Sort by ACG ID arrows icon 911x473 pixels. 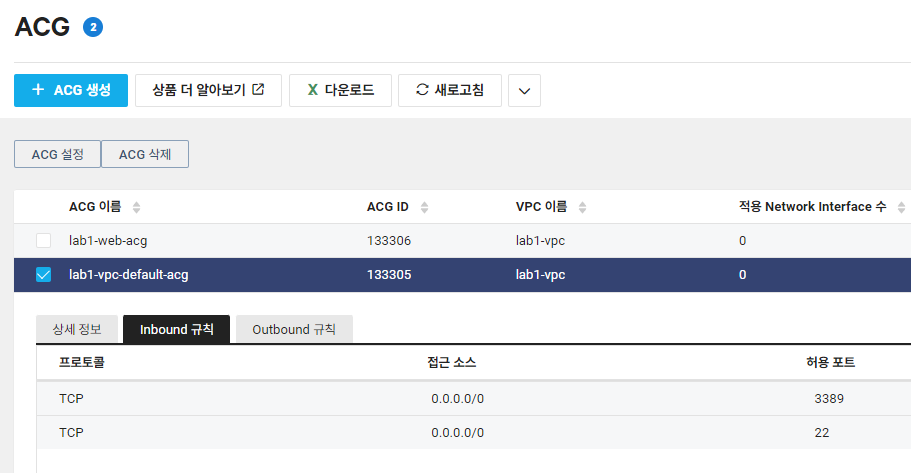pyautogui.click(x=425, y=207)
